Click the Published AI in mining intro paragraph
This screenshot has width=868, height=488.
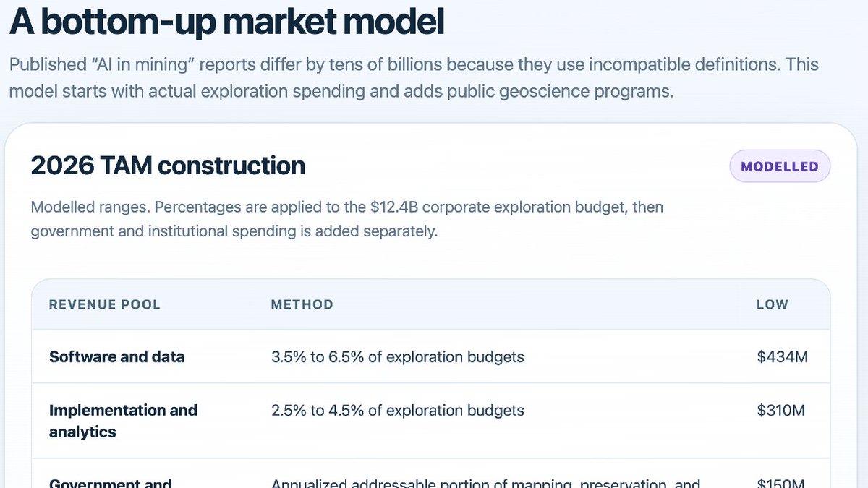[414, 78]
